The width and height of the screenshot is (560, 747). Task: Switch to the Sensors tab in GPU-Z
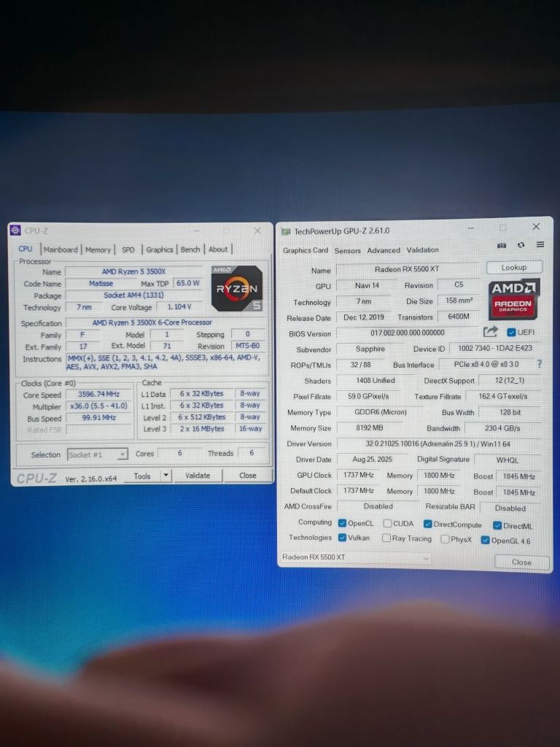(348, 251)
